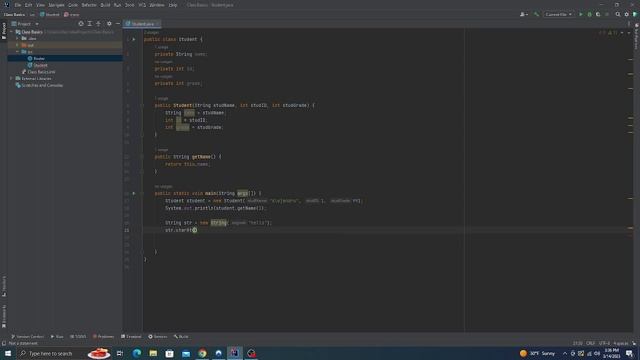
Task: Collapse the Class Basics root node
Action: (11, 32)
